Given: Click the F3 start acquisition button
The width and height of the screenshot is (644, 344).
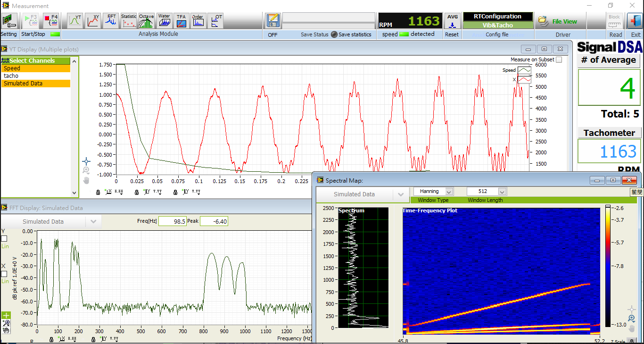Looking at the screenshot, I should click(x=32, y=21).
